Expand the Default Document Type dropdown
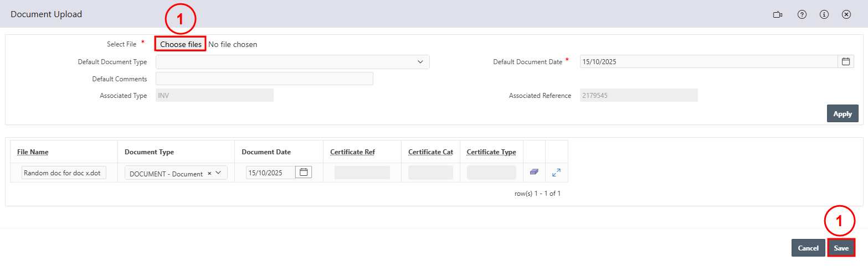Screen dimensions: 868x266 click(420, 62)
